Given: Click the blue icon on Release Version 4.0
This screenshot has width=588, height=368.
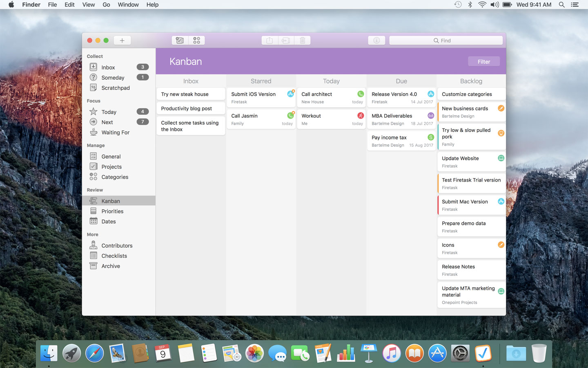Looking at the screenshot, I should 431,94.
